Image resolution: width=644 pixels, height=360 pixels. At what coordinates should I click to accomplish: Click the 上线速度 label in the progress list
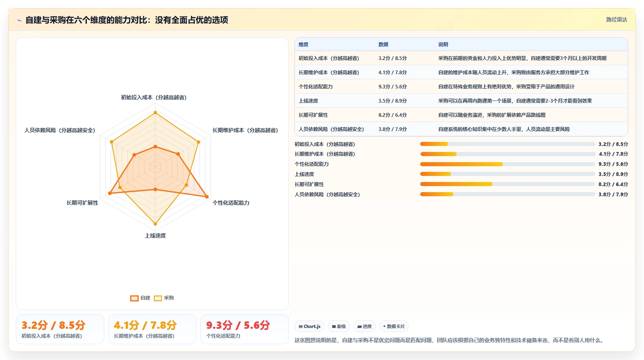(x=304, y=174)
